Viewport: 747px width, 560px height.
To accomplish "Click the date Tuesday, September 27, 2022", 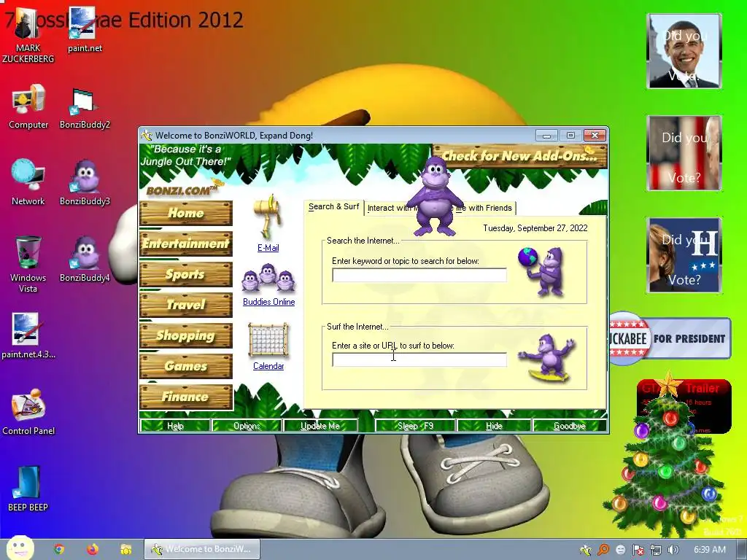I will coord(535,228).
